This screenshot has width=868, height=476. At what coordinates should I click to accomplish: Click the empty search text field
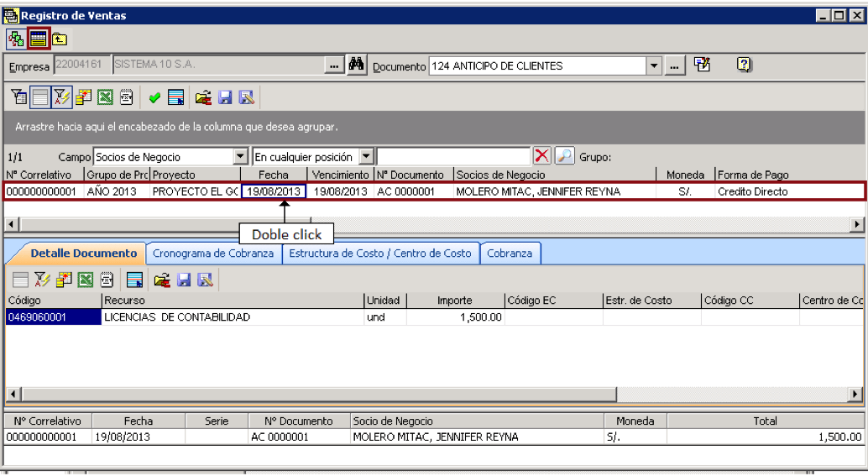[453, 157]
